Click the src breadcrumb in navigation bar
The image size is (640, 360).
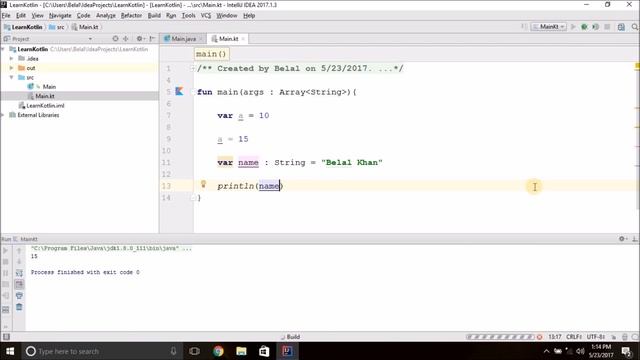point(57,27)
